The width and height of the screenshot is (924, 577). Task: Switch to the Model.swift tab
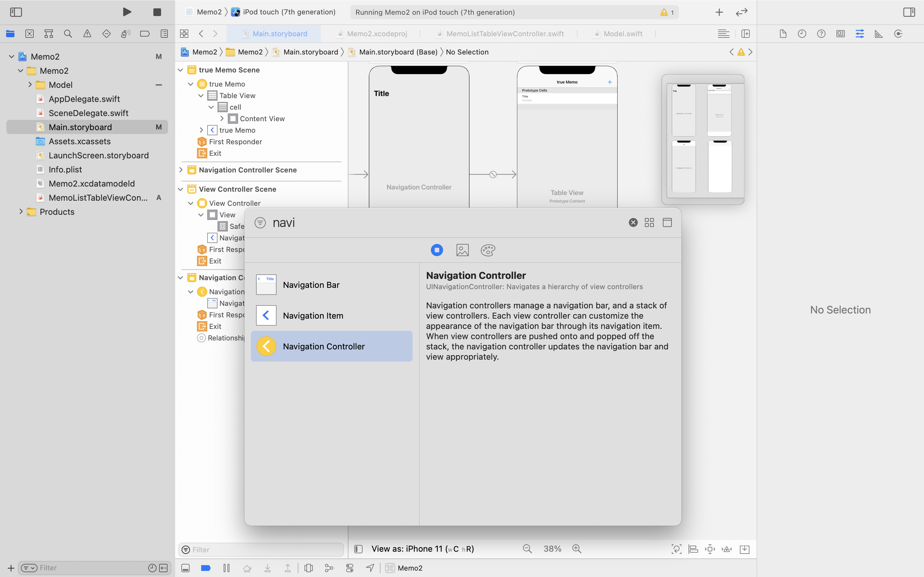(x=622, y=34)
